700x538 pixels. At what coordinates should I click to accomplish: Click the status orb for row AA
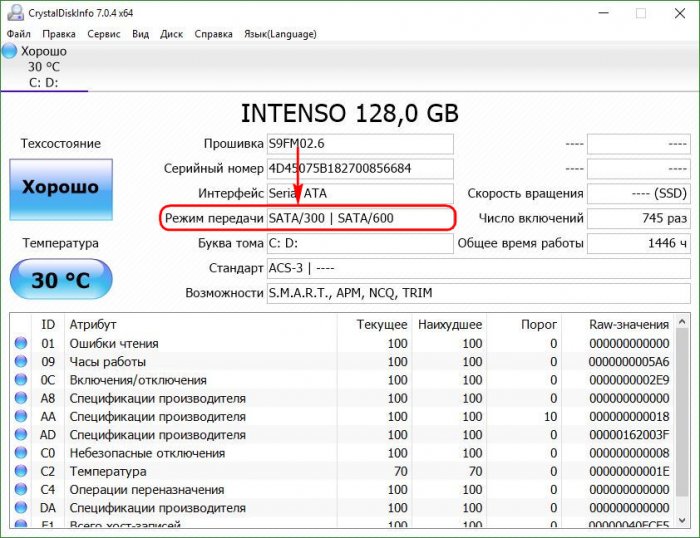(x=21, y=416)
